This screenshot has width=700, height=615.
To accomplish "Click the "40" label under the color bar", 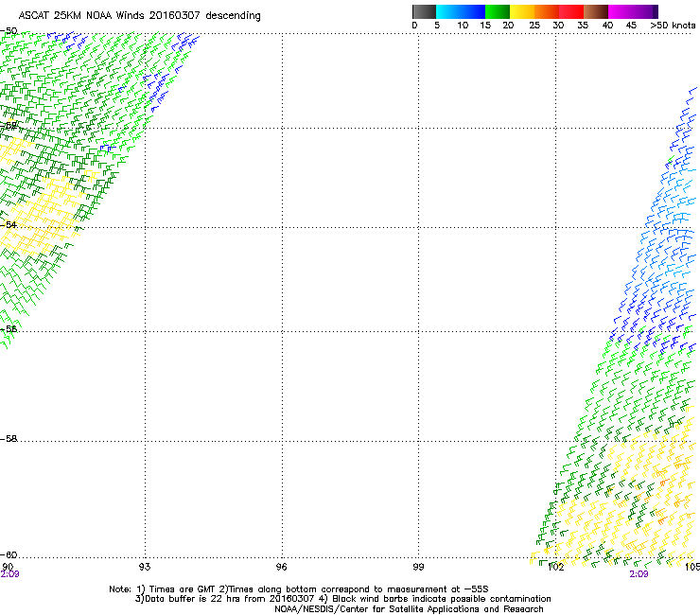I will click(x=607, y=26).
